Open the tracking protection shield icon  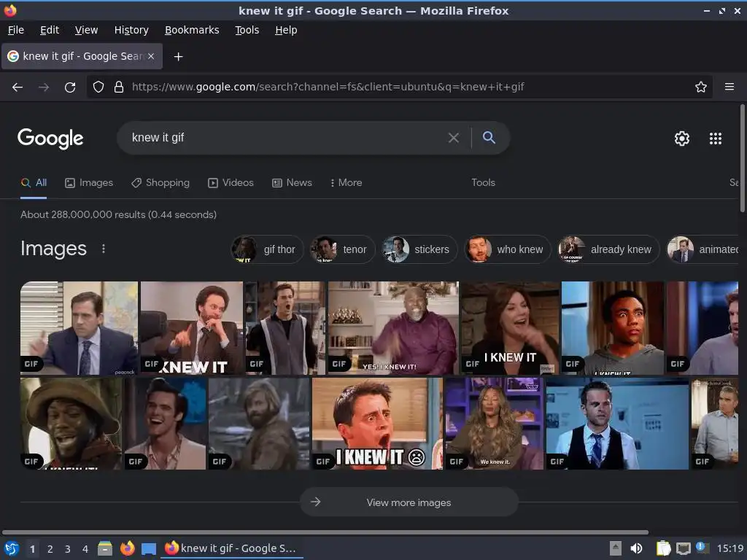coord(98,87)
